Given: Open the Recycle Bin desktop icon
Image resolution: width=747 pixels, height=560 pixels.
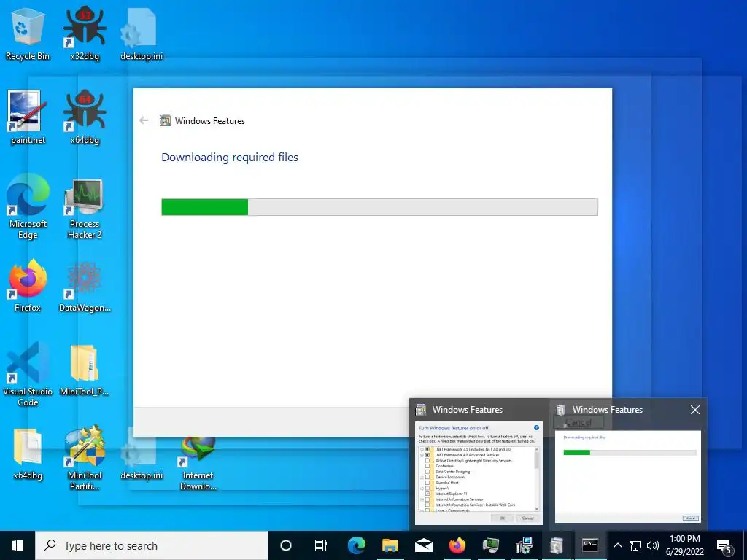Looking at the screenshot, I should pos(28,34).
